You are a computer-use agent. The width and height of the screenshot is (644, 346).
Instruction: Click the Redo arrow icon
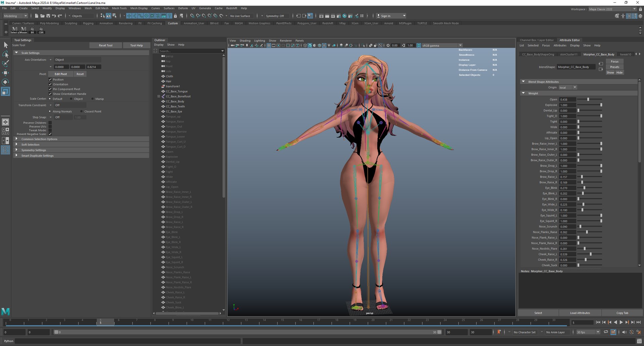pyautogui.click(x=60, y=16)
